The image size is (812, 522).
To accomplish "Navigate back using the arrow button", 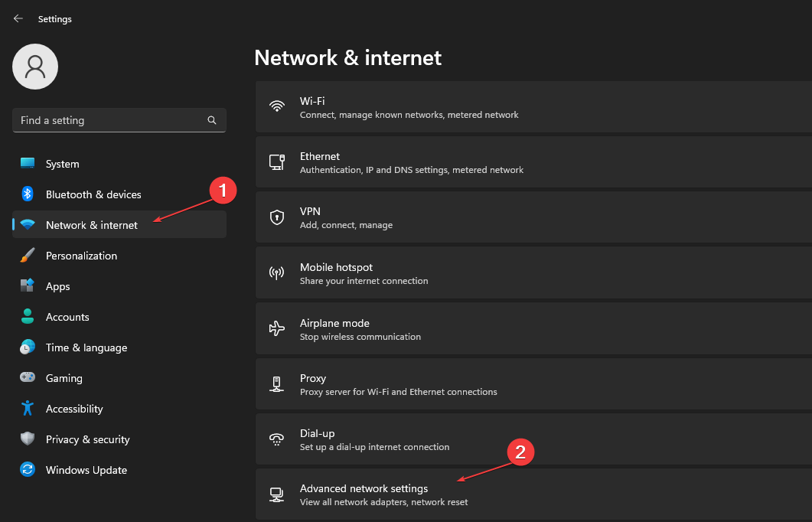I will (x=18, y=18).
